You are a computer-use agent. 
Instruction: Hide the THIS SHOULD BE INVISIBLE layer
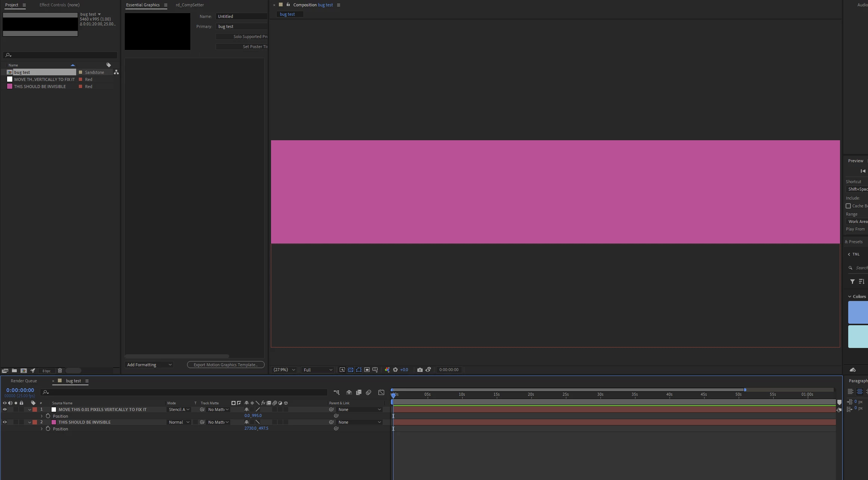[x=5, y=422]
